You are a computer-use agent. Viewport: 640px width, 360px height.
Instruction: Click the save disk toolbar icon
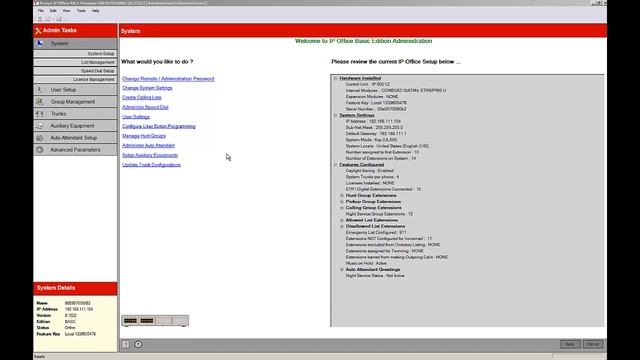pos(59,19)
